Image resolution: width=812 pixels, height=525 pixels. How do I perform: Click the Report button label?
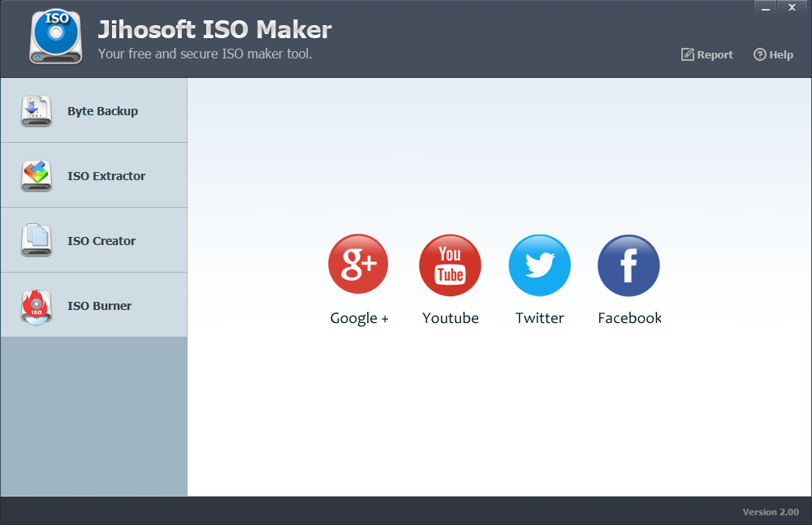tap(715, 55)
